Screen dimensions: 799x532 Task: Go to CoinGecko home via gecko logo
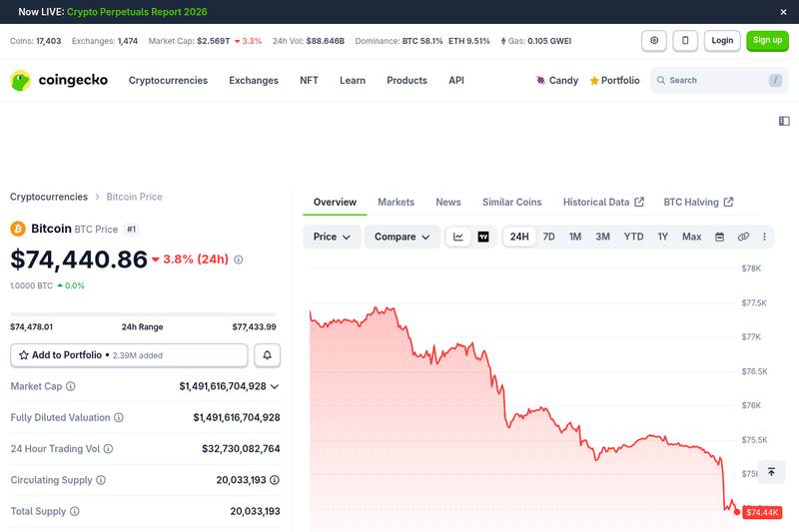point(59,81)
